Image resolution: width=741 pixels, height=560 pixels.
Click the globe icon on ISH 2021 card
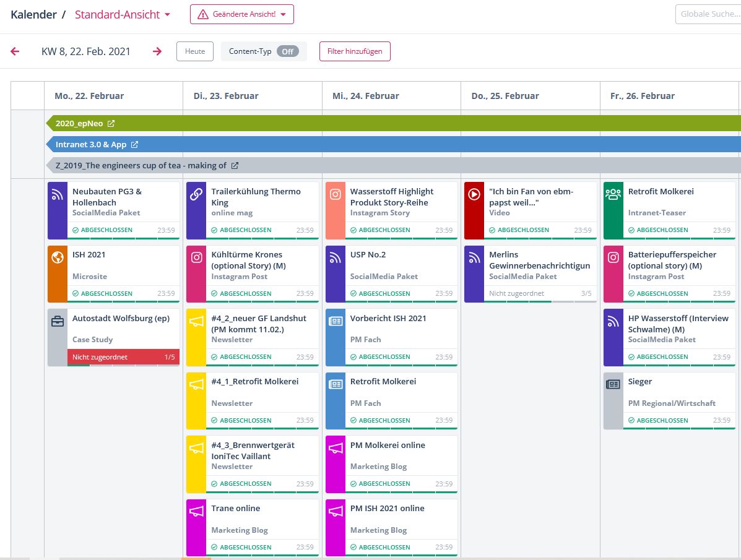pyautogui.click(x=58, y=258)
